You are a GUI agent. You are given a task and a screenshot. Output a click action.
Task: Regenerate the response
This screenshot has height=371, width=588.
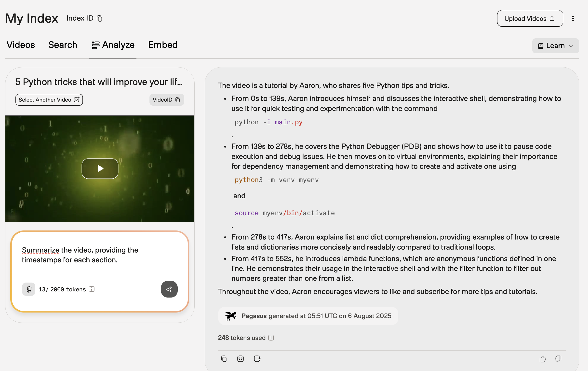click(x=257, y=359)
